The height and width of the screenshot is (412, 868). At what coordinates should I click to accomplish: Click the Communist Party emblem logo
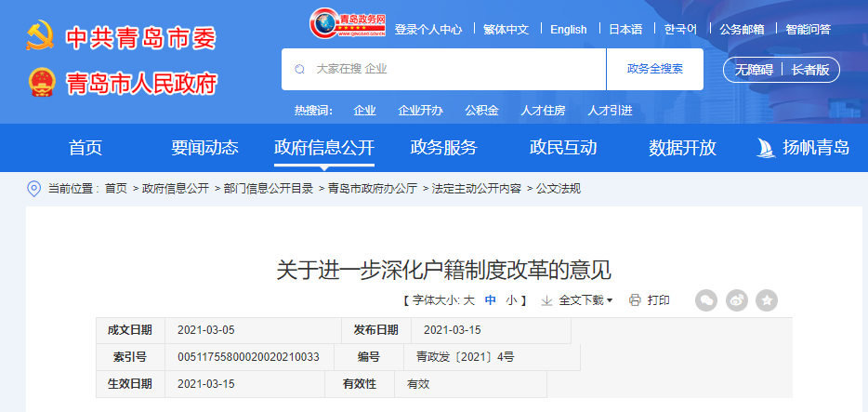point(40,36)
